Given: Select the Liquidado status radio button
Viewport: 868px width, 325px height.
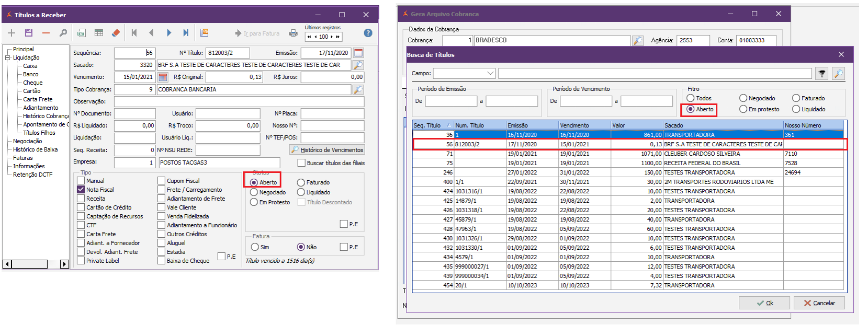Looking at the screenshot, I should (301, 192).
